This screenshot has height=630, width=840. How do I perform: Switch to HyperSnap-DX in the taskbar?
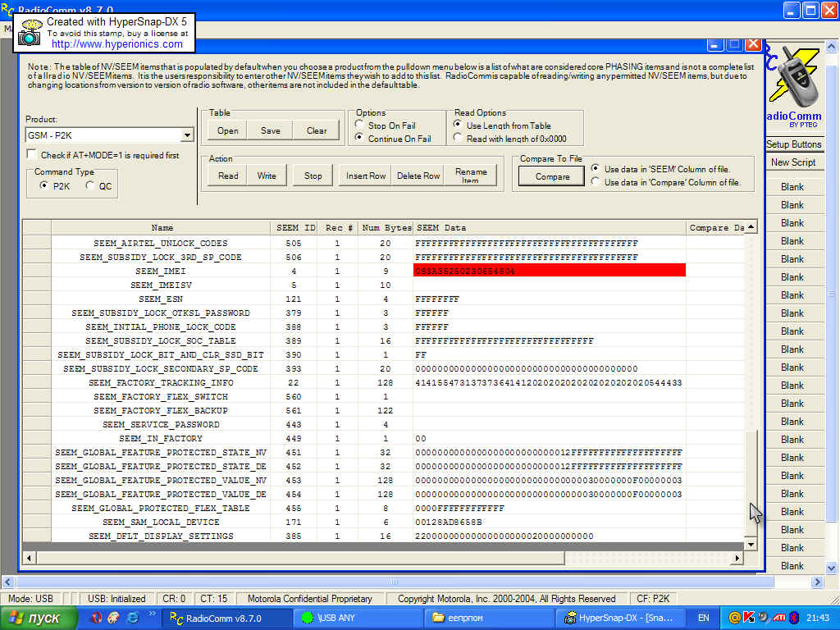(x=621, y=619)
